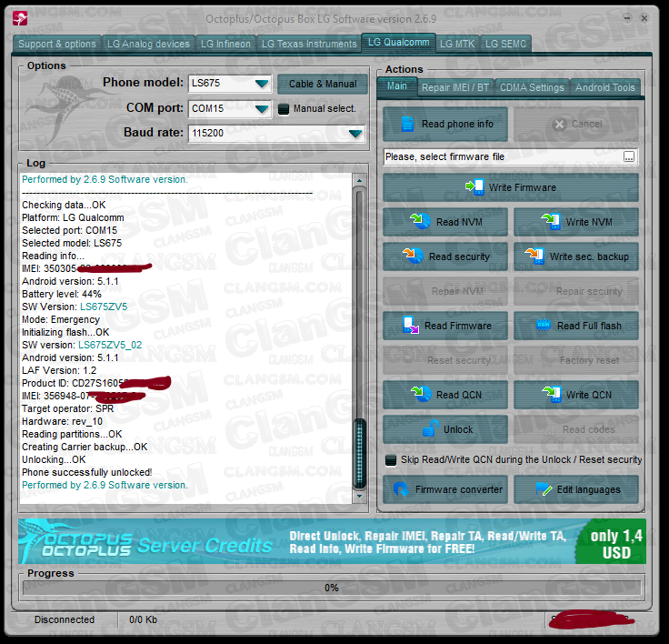Click the Write NVM phone icon
Viewport: 669px width, 644px height.
point(551,221)
